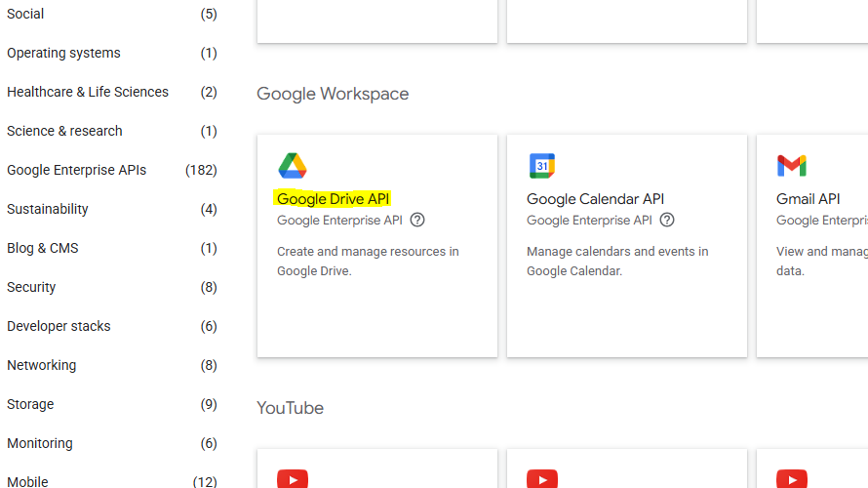Screen dimensions: 868x488
Task: Click the Google Calendar logo icon
Action: click(x=542, y=166)
